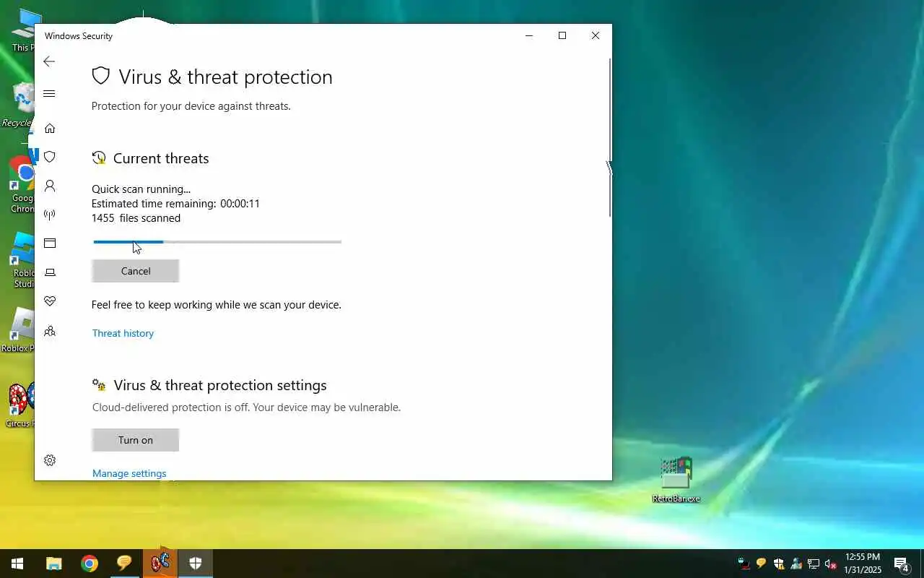Click the taskbar clock showing 12:55 PM
The height and width of the screenshot is (578, 924).
[863, 564]
